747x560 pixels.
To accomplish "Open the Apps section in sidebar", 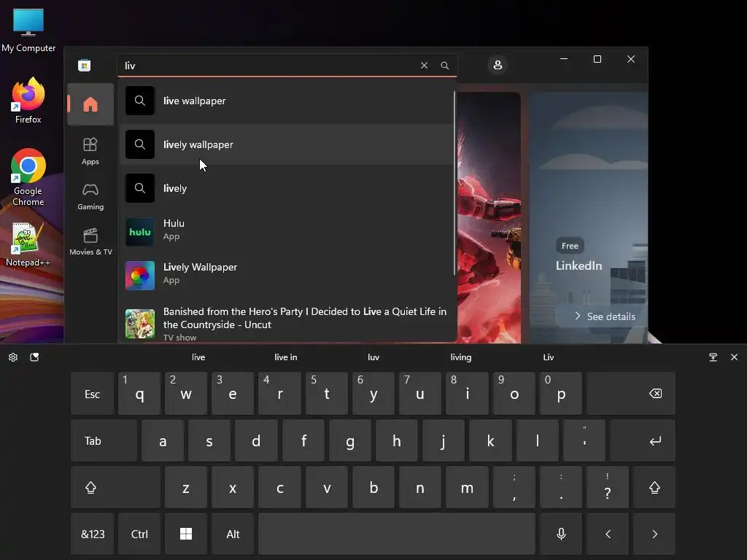I will [x=90, y=151].
